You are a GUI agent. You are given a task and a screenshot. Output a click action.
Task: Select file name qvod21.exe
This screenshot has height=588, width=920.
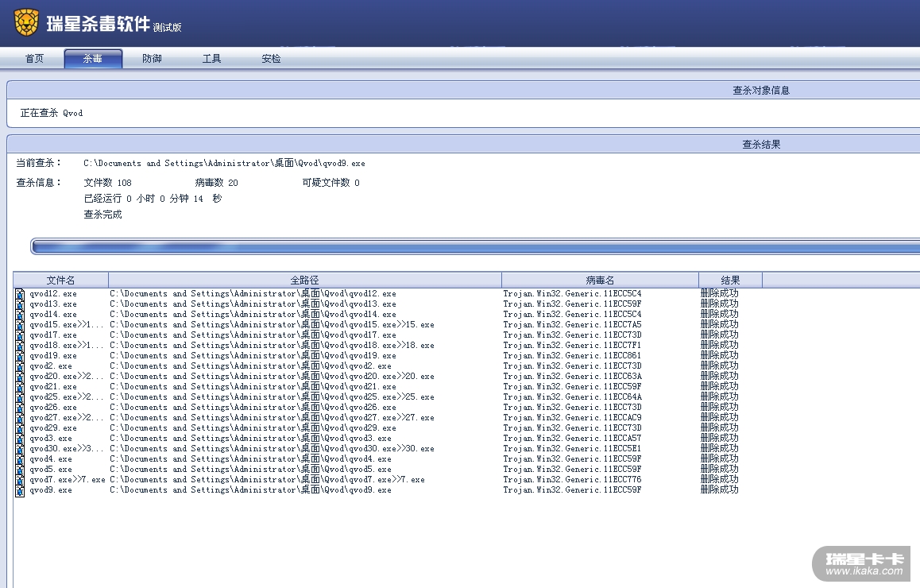[x=52, y=387]
